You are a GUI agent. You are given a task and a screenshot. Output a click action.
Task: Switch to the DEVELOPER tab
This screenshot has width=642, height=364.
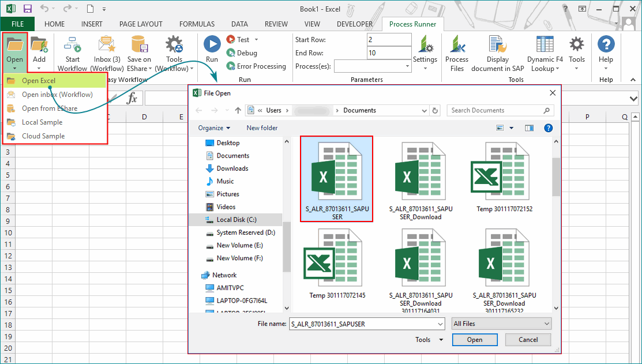click(355, 24)
